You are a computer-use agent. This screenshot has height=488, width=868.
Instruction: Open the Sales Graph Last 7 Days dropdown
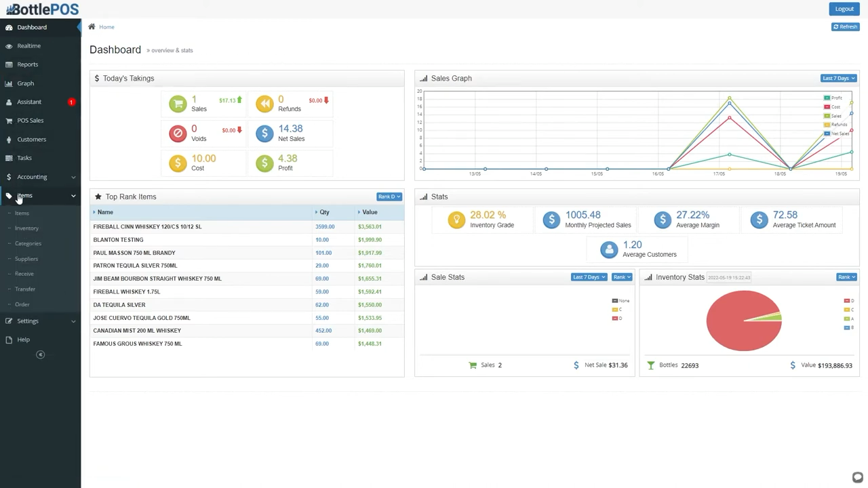[x=838, y=79]
